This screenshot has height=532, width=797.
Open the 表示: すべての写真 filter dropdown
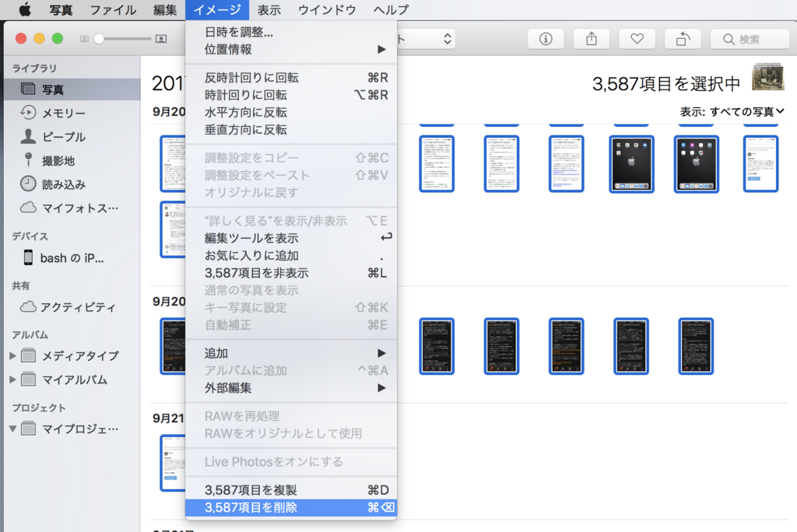click(x=732, y=112)
